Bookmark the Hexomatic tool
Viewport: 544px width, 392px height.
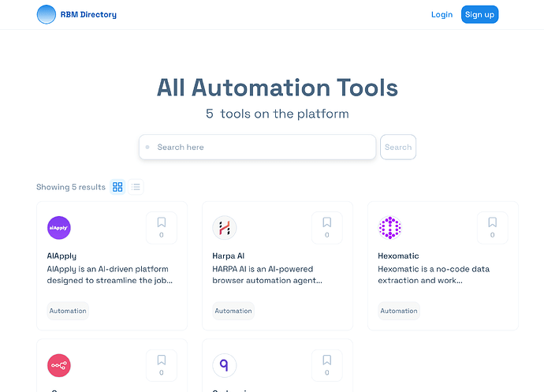tap(492, 228)
